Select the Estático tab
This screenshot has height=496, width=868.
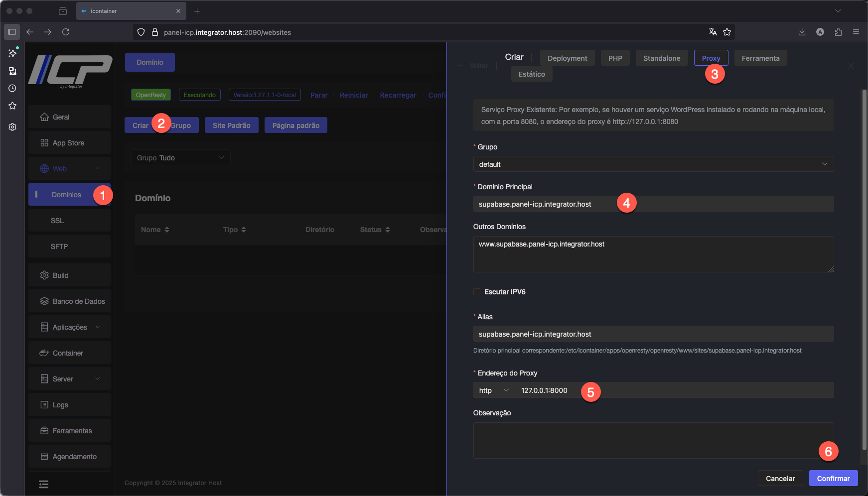531,74
